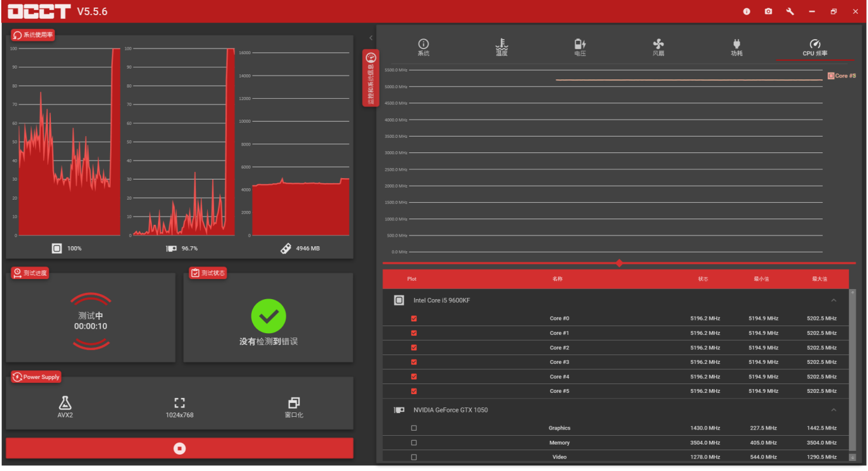Stop the running test
The width and height of the screenshot is (868, 471).
179,448
